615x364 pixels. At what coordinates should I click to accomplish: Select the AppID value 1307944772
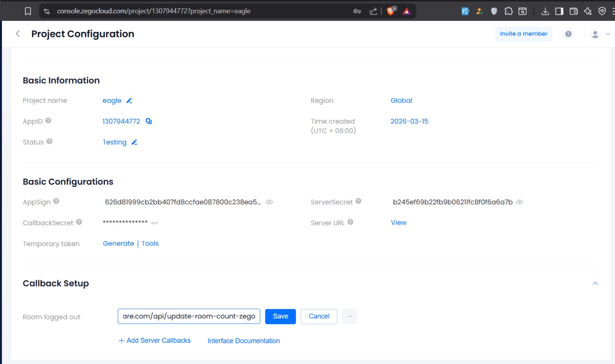pos(121,121)
